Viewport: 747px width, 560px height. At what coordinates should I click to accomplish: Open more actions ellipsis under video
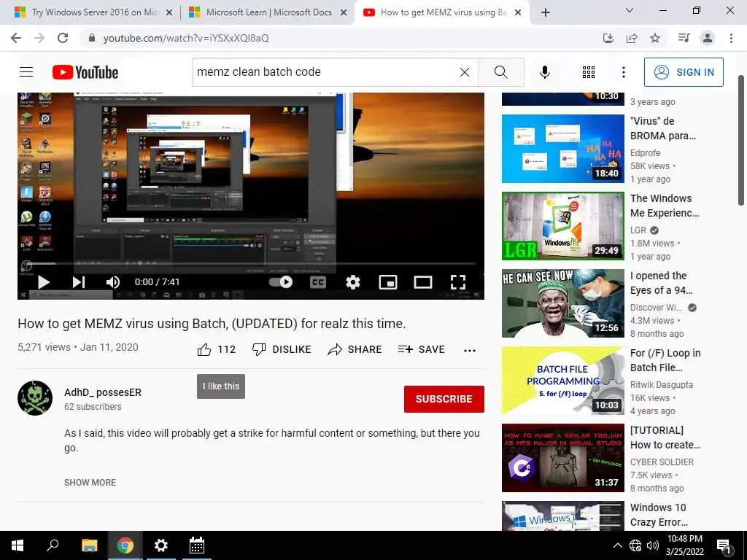[470, 351]
